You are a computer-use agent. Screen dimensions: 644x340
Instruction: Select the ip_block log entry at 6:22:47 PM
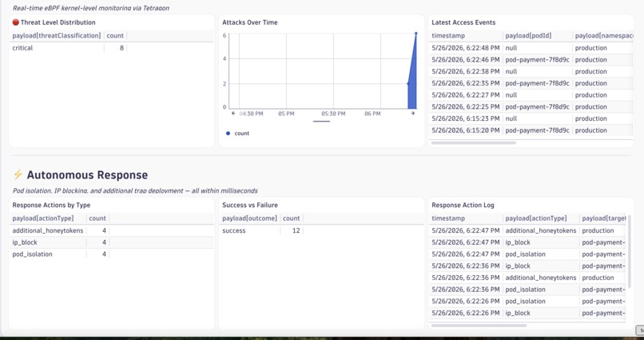coord(528,242)
